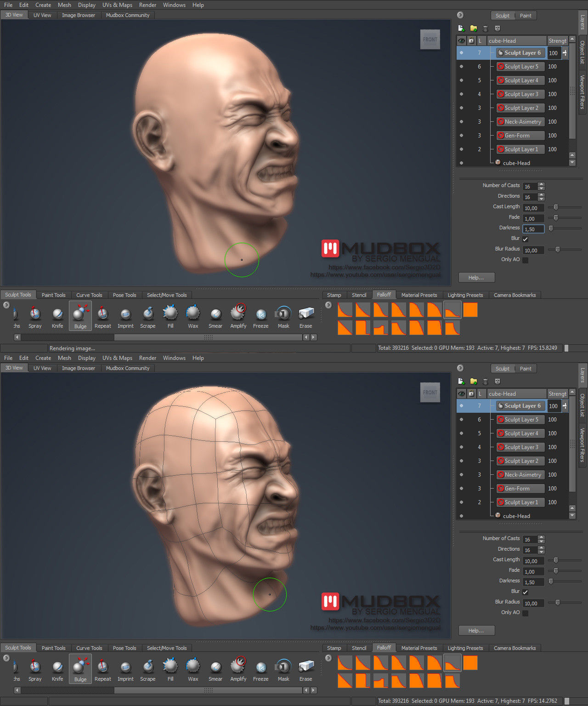Screen dimensions: 588x706
Task: Click the layer folder icon in top window
Action: pyautogui.click(x=473, y=28)
